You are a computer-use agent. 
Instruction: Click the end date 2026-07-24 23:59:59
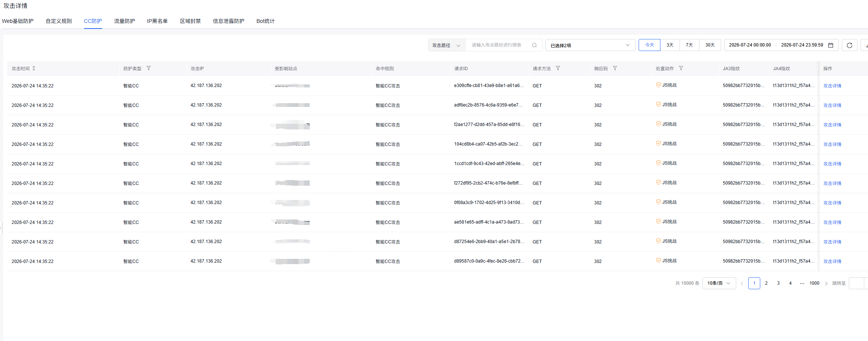pyautogui.click(x=802, y=45)
